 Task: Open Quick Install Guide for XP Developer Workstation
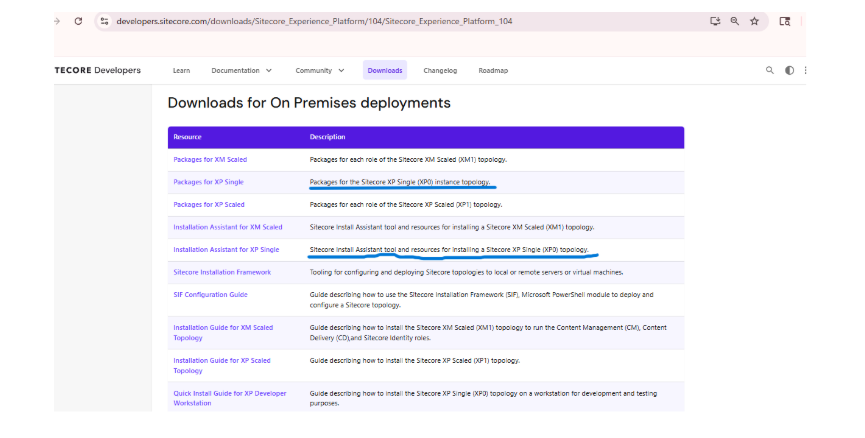point(230,398)
